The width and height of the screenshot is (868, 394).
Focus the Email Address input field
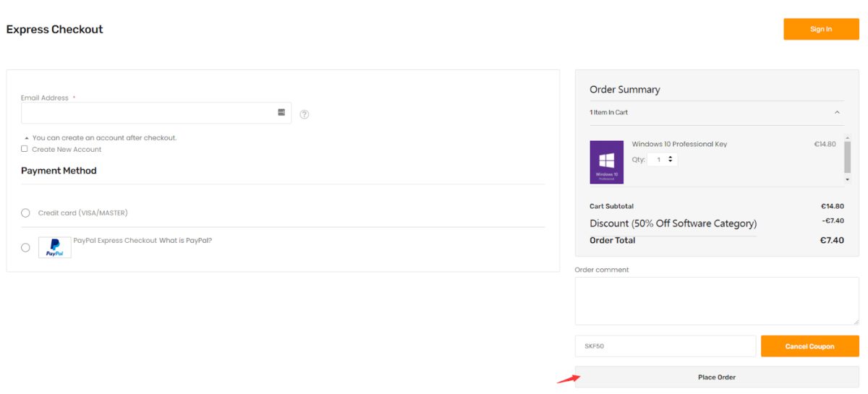coord(148,113)
